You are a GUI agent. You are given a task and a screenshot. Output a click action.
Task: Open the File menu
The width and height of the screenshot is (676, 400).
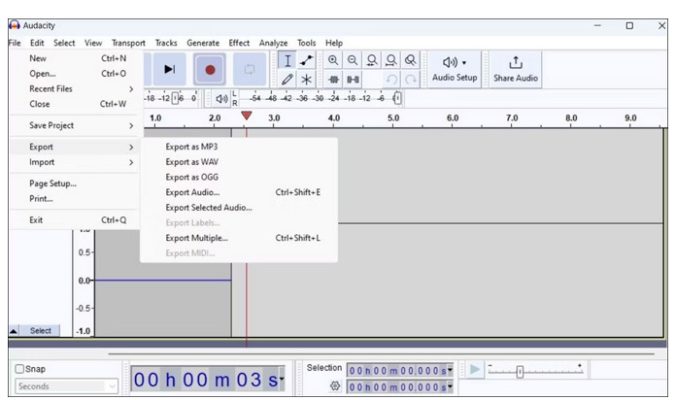(x=14, y=43)
